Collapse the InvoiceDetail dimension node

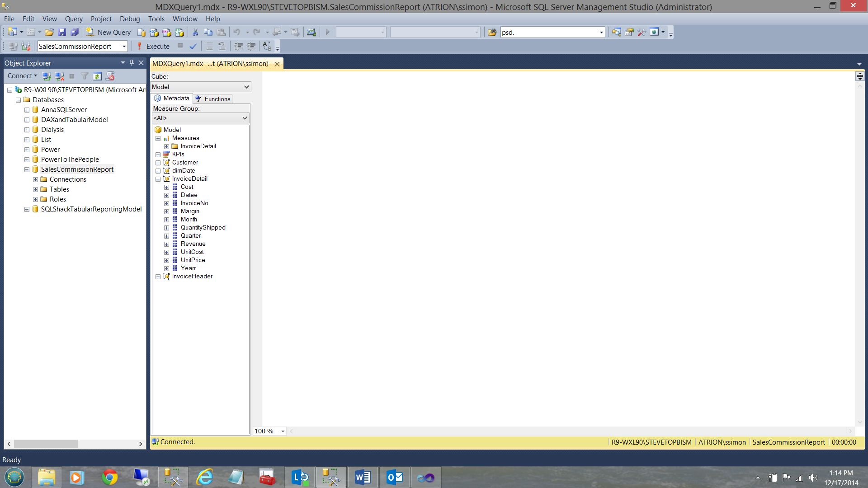coord(158,179)
